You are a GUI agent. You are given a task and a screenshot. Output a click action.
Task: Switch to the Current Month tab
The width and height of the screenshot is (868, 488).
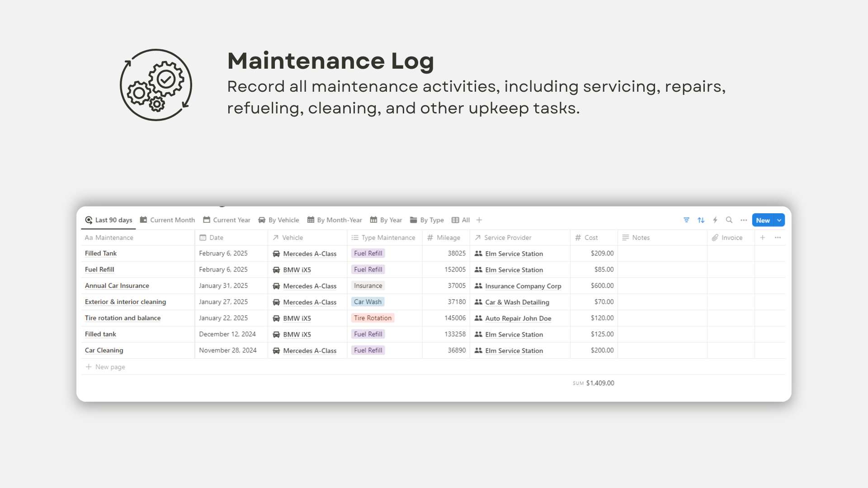[167, 220]
